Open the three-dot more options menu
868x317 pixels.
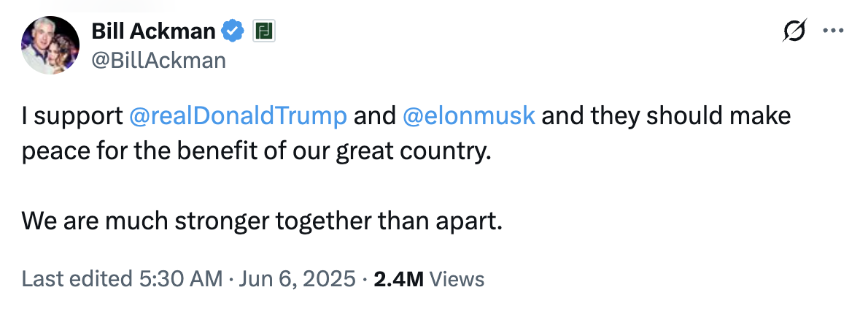833,31
